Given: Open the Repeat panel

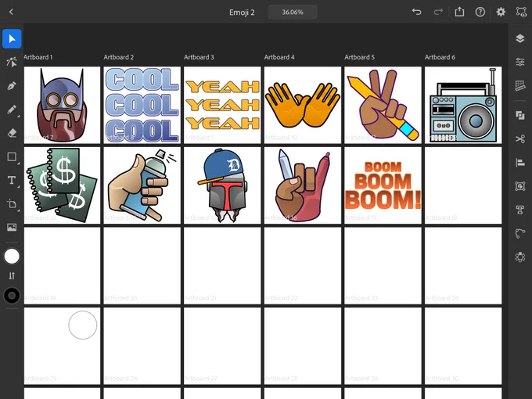Looking at the screenshot, I should pyautogui.click(x=520, y=257).
